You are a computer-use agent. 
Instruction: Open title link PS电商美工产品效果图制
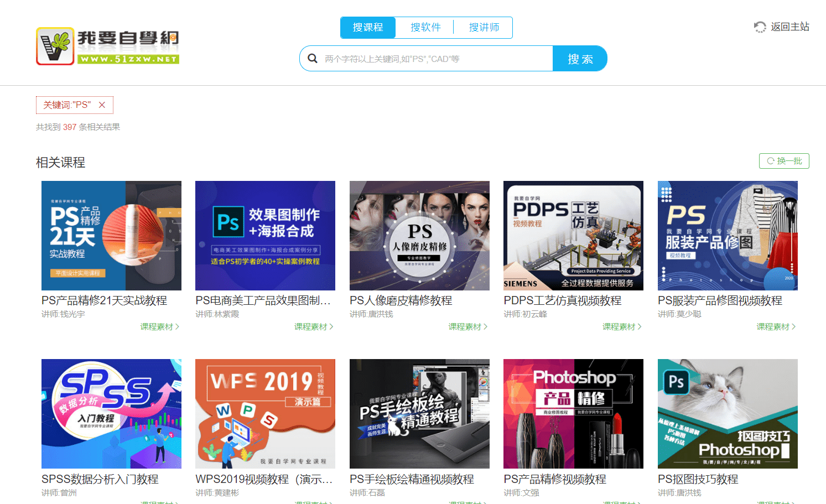click(263, 300)
